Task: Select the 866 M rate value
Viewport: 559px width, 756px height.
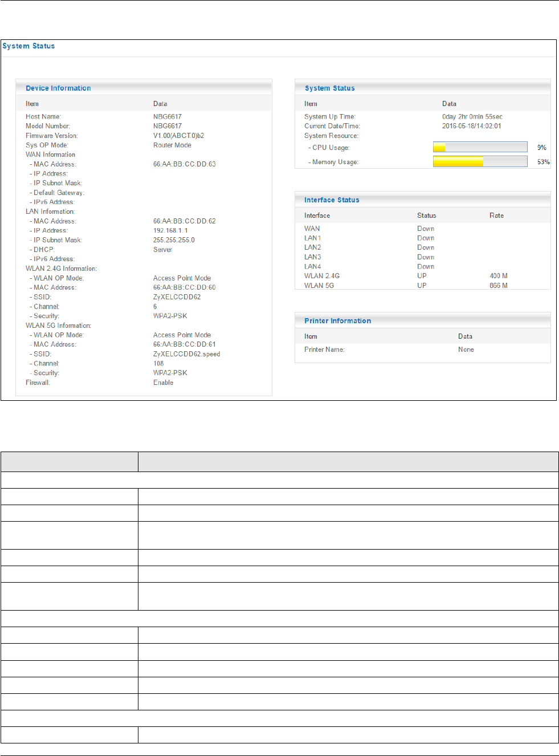Action: 499,286
